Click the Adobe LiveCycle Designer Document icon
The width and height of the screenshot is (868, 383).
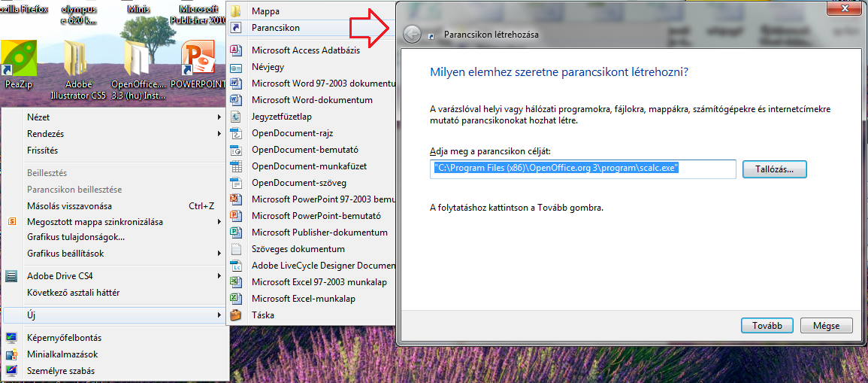237,266
